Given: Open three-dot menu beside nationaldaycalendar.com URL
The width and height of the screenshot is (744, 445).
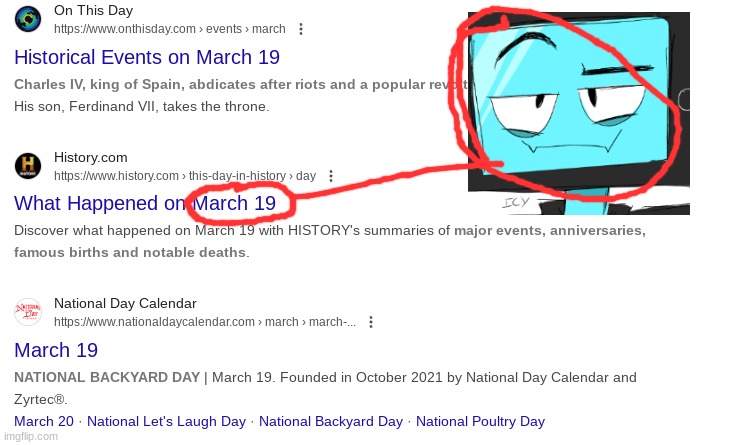Looking at the screenshot, I should pos(371,322).
